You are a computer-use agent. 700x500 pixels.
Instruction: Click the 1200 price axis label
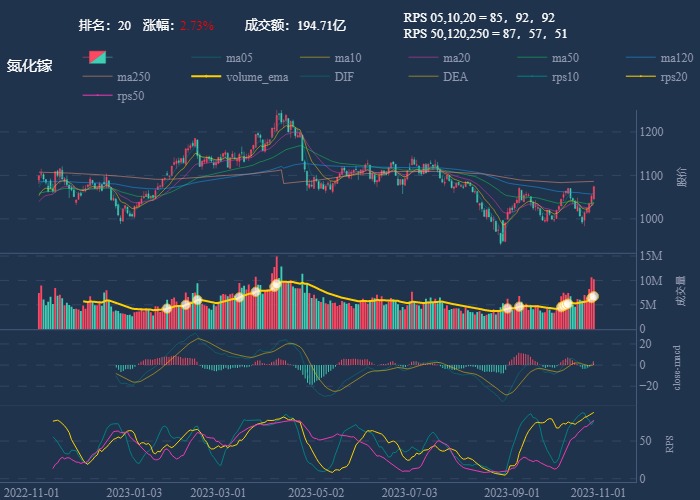(653, 132)
